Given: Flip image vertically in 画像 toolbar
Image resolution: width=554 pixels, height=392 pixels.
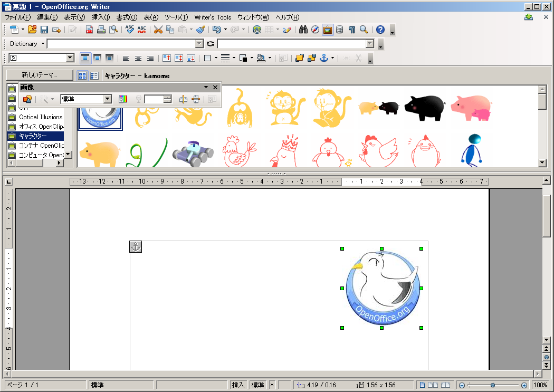Looking at the screenshot, I should [195, 99].
